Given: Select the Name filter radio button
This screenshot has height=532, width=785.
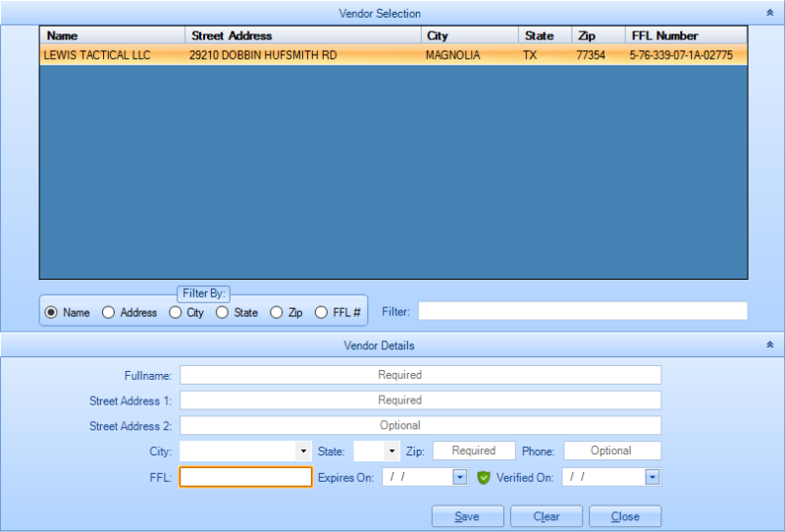Looking at the screenshot, I should (x=51, y=312).
